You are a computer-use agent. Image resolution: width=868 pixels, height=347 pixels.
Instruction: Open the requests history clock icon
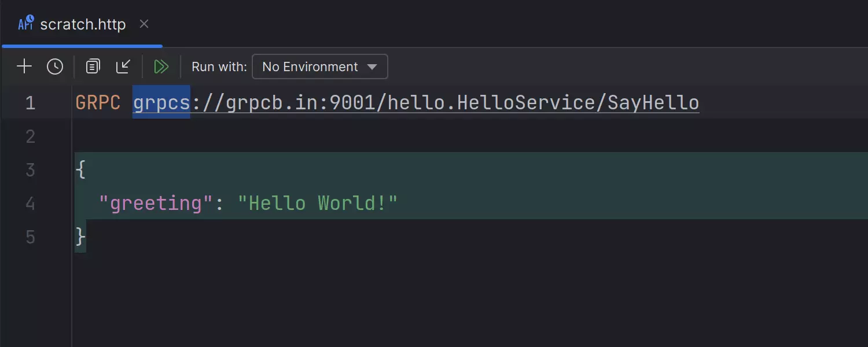coord(55,67)
